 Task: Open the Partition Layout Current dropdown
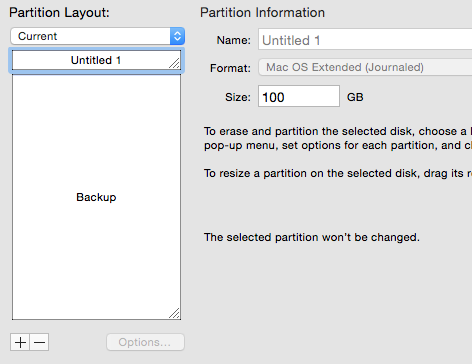(x=97, y=36)
